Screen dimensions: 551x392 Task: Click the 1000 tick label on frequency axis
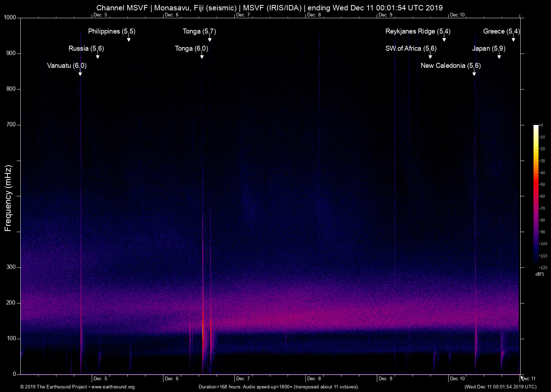click(x=10, y=17)
